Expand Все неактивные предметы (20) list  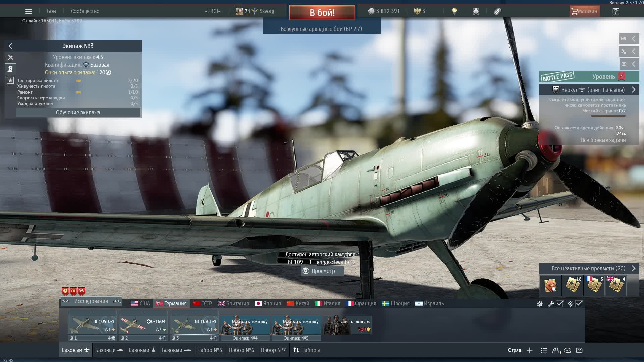point(589,269)
